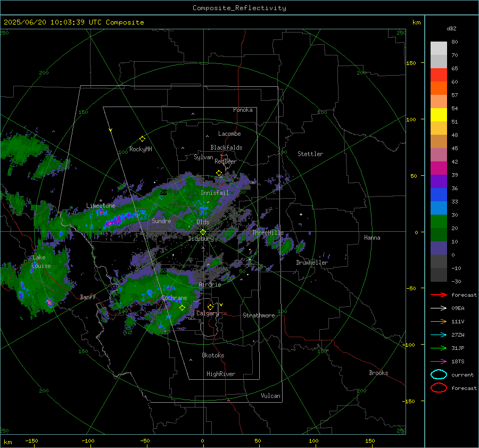Click the yellow radar-site diamond at Olds-Didsbury
479x448 pixels.
(203, 232)
